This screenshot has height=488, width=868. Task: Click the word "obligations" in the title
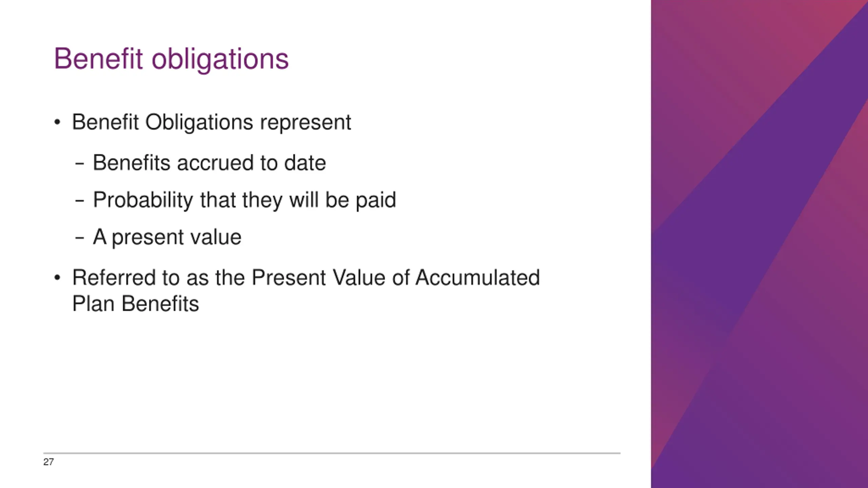(x=220, y=59)
